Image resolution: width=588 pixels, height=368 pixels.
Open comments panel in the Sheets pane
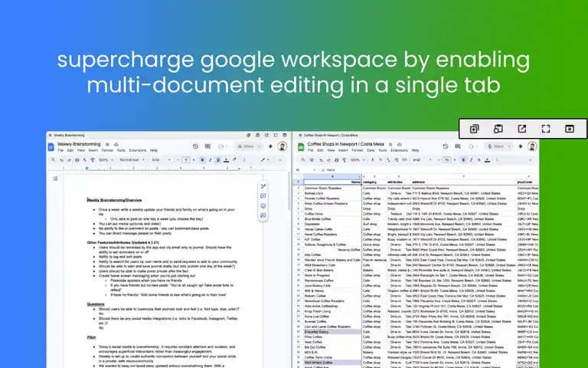click(458, 146)
